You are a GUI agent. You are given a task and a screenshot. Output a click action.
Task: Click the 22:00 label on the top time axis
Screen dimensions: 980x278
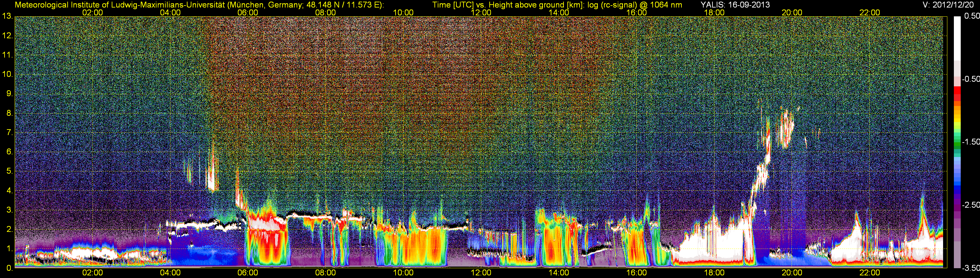(x=870, y=12)
